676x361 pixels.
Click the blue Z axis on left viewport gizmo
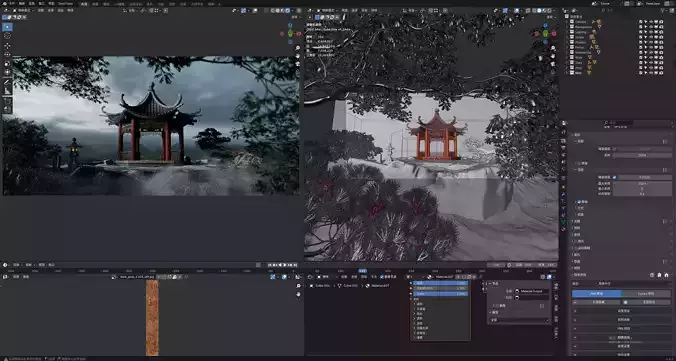pos(290,25)
